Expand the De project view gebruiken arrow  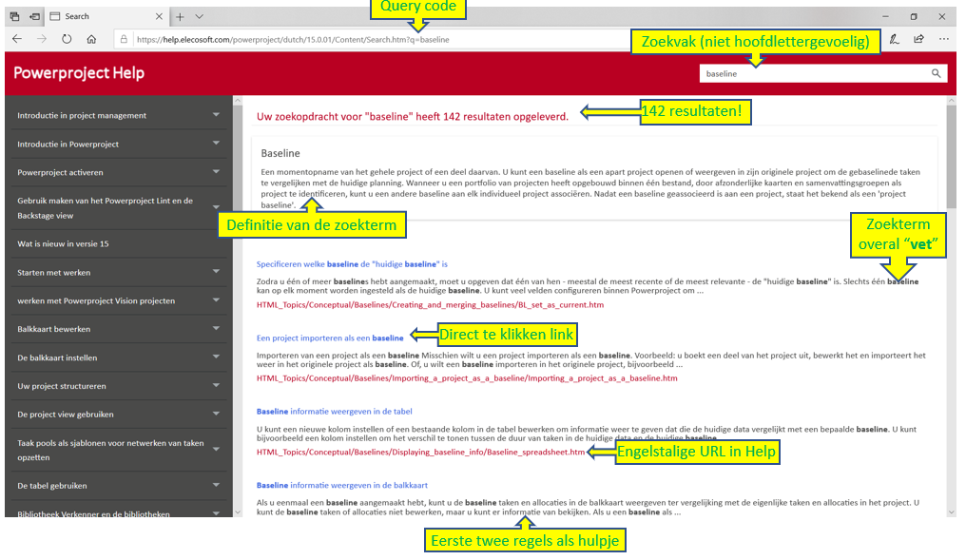[216, 414]
